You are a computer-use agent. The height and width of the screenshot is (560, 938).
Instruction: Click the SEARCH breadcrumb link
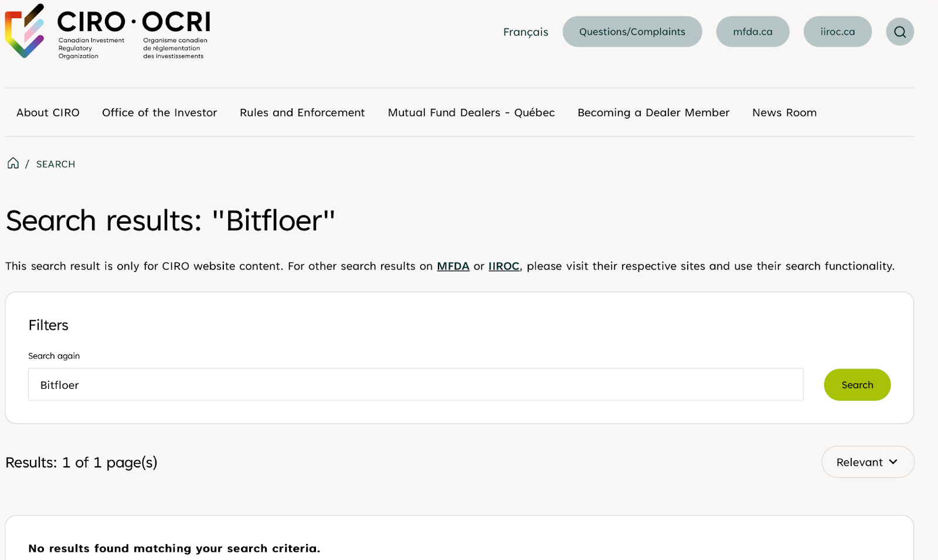pyautogui.click(x=56, y=164)
